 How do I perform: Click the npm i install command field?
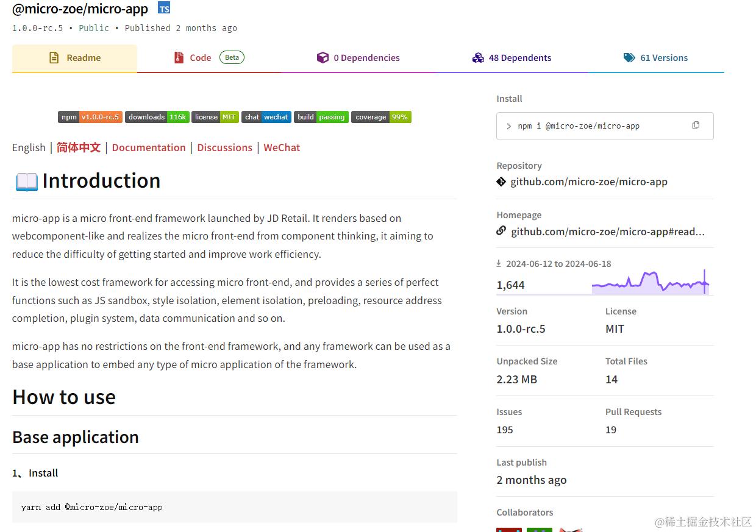(605, 126)
